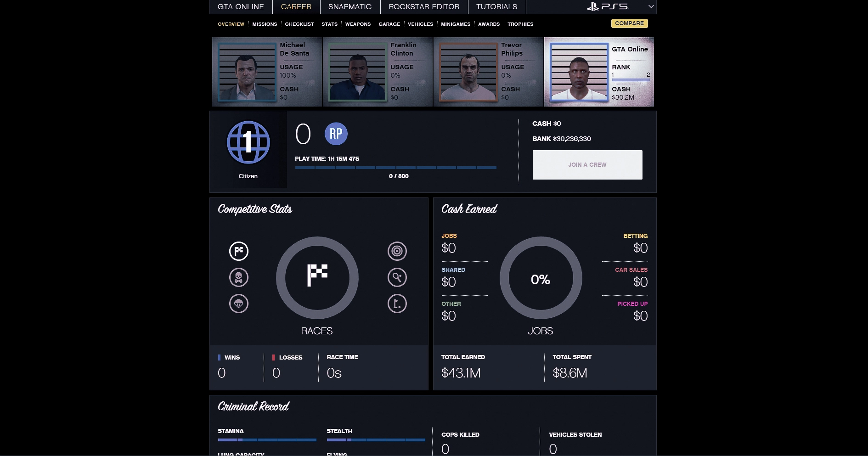868x456 pixels.
Task: Open the Trophies sub-menu item
Action: coord(520,24)
